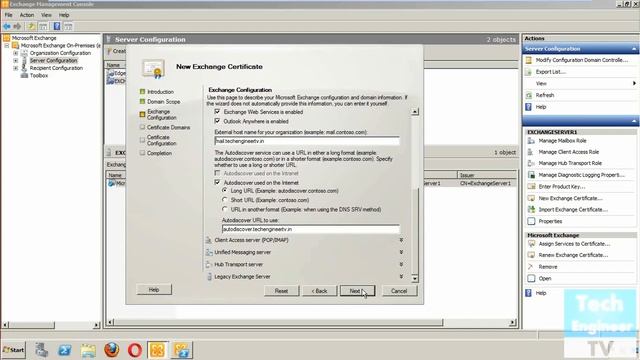Open the File menu
Viewport: 640px width, 360px height.
click(x=9, y=15)
